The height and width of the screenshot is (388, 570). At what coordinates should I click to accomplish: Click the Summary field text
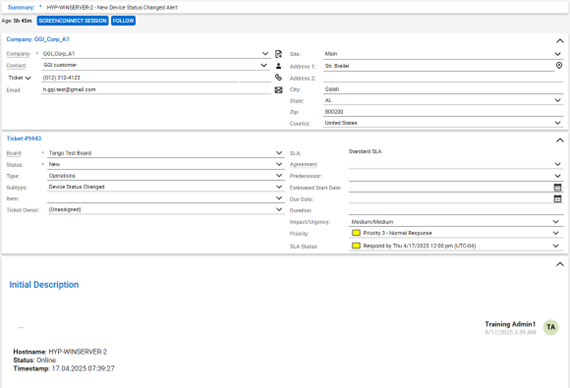coord(112,7)
